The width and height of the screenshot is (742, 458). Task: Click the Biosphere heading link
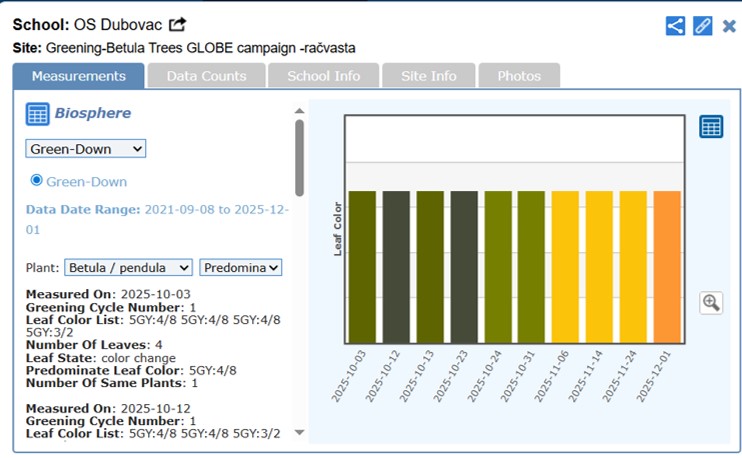click(93, 113)
